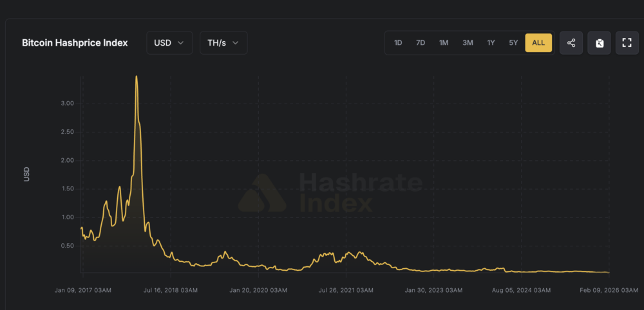
Task: Choose the 1M time range
Action: [x=444, y=43]
